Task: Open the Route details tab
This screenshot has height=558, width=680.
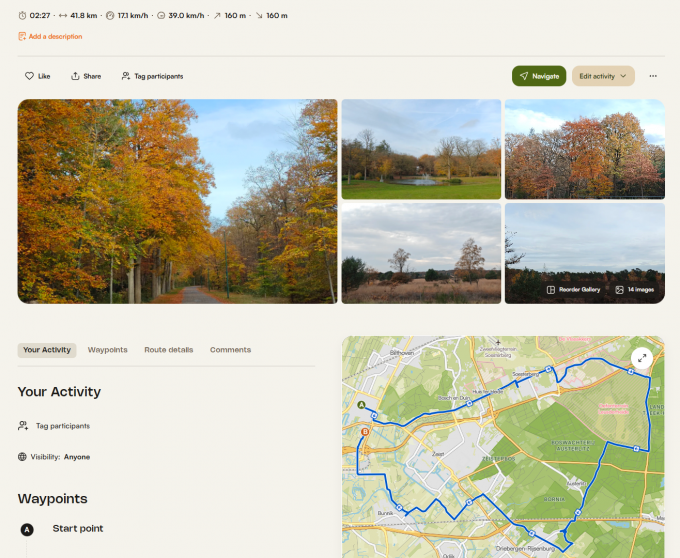Action: (169, 350)
